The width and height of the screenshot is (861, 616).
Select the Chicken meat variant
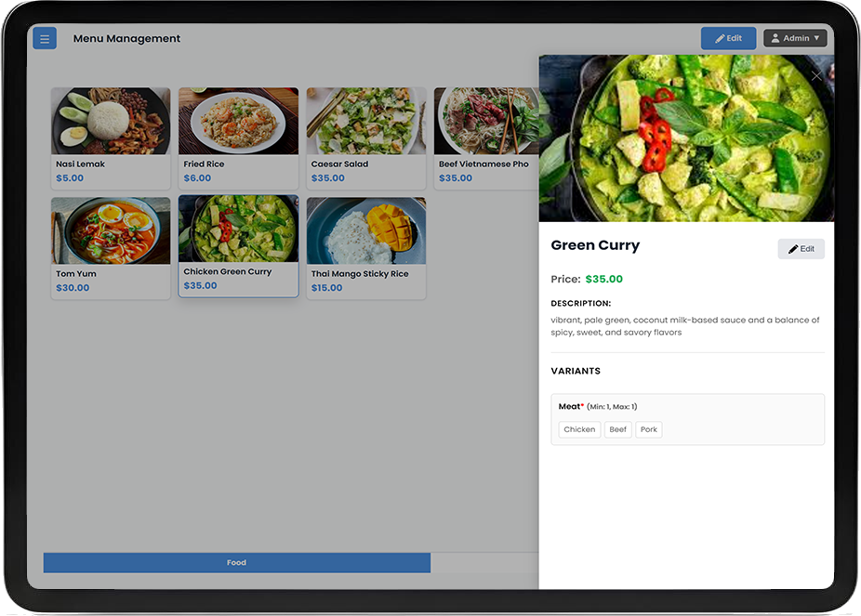579,429
